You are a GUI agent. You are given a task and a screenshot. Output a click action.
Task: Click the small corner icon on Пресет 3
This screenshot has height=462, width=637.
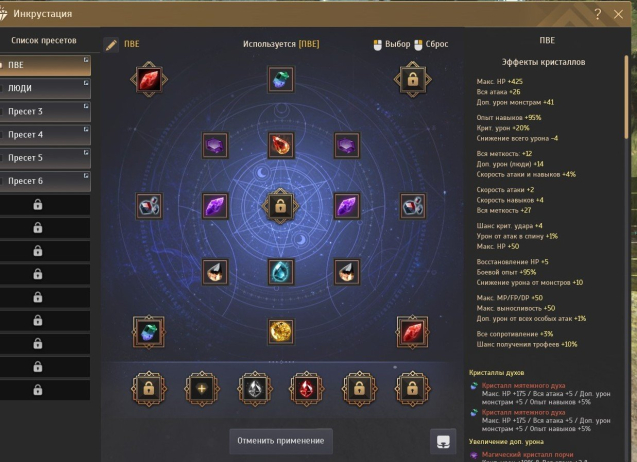[x=86, y=106]
